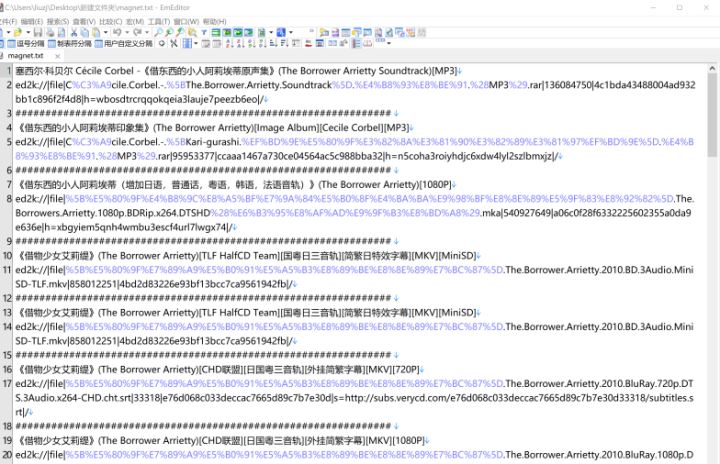Viewport: 720px width, 464px height.
Task: Click the orange grid icon in right toolbar group
Action: tap(411, 32)
